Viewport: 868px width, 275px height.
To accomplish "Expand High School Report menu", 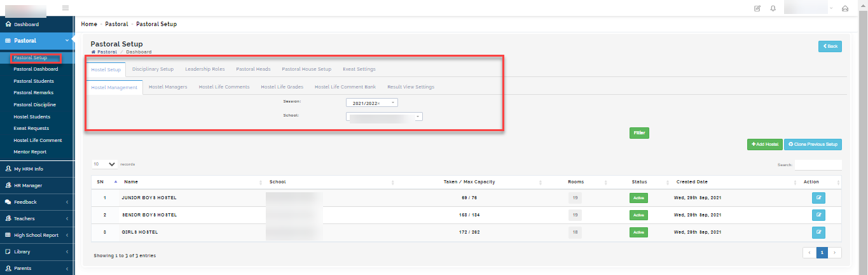I will coord(38,235).
